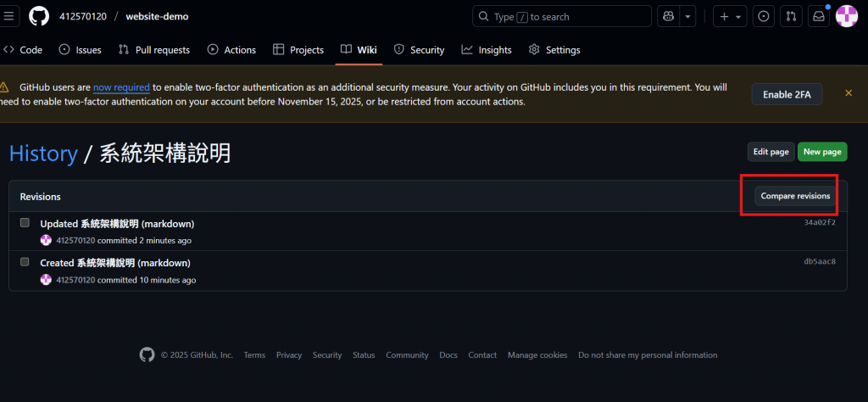Open the hamburger navigation menu
This screenshot has height=402, width=868.
click(x=8, y=17)
